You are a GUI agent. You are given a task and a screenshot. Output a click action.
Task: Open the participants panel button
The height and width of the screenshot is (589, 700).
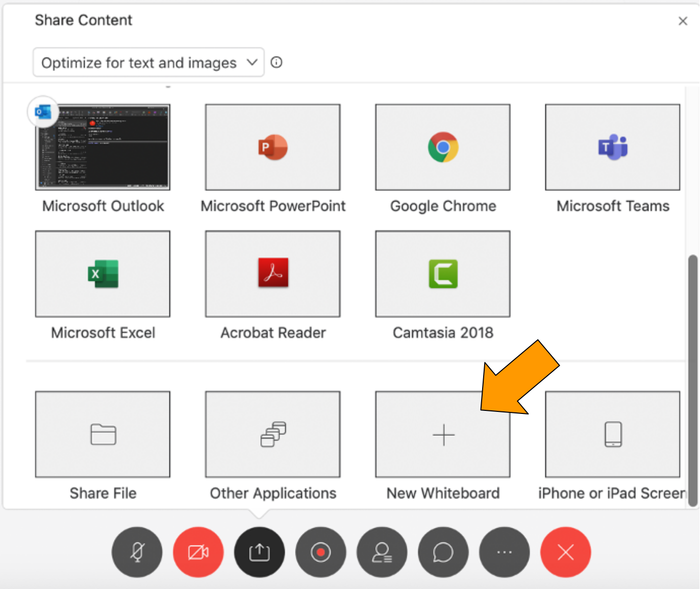point(382,552)
